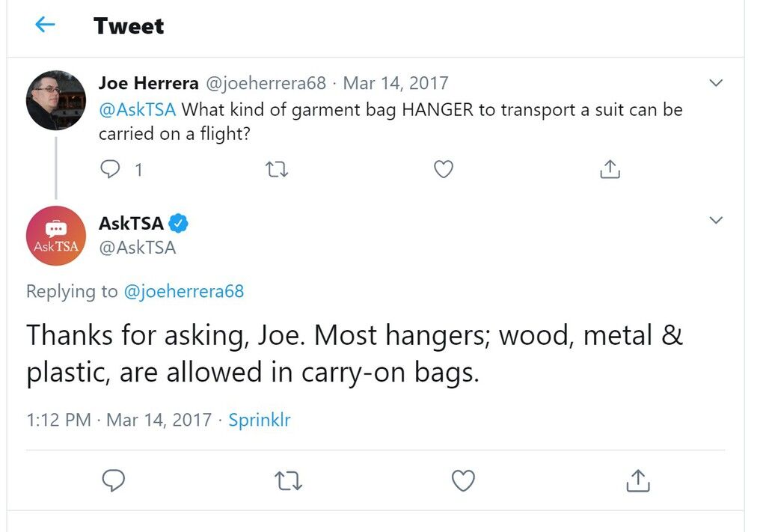
Task: Reply to Joe Herrera's tweet
Action: point(110,169)
